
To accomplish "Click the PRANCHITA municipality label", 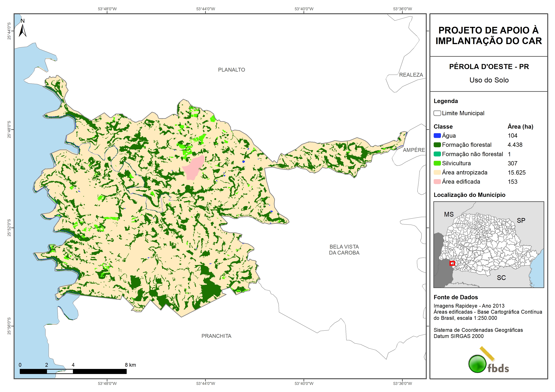I will [216, 336].
